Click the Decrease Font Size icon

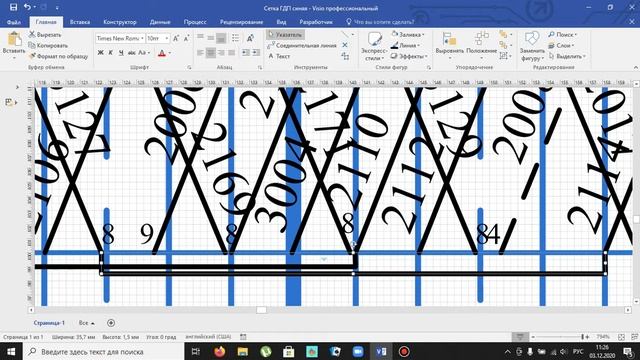[186, 38]
